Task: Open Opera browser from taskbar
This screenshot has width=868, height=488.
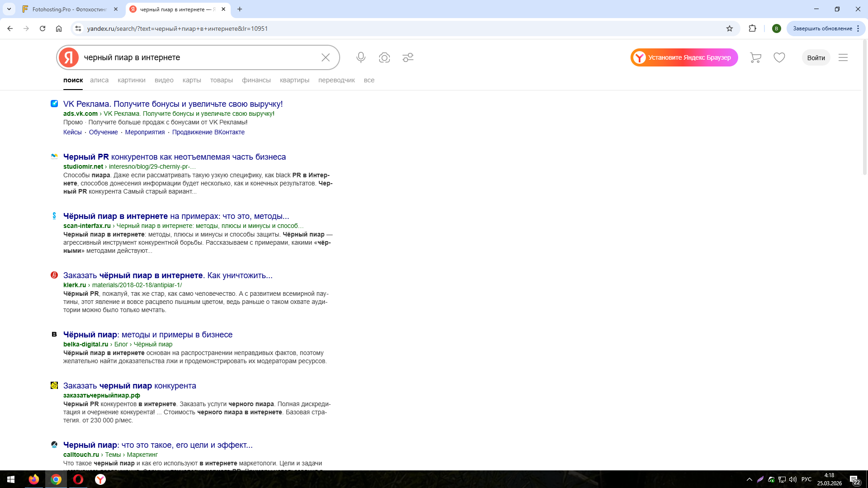Action: (x=78, y=479)
